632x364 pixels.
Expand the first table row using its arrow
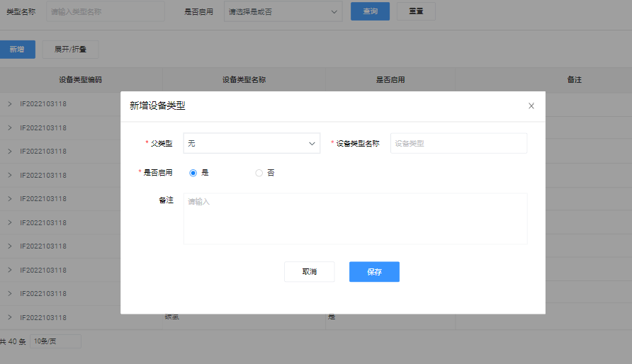click(10, 104)
